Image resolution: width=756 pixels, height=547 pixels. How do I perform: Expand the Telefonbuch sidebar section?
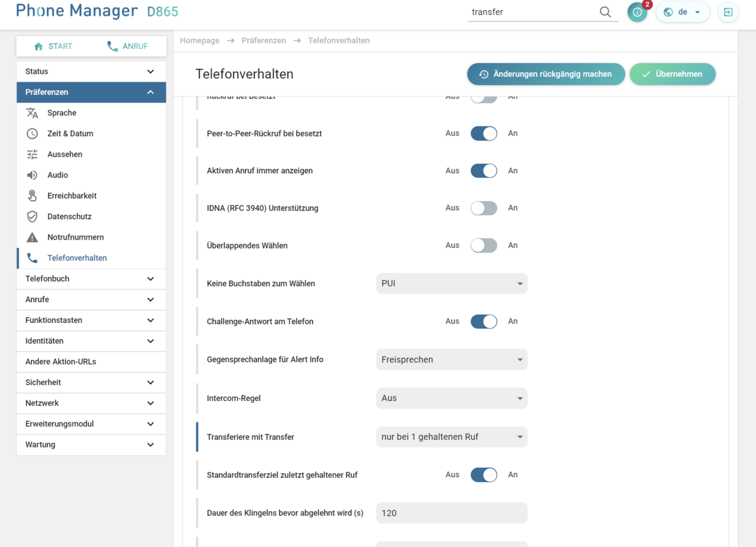(x=91, y=279)
